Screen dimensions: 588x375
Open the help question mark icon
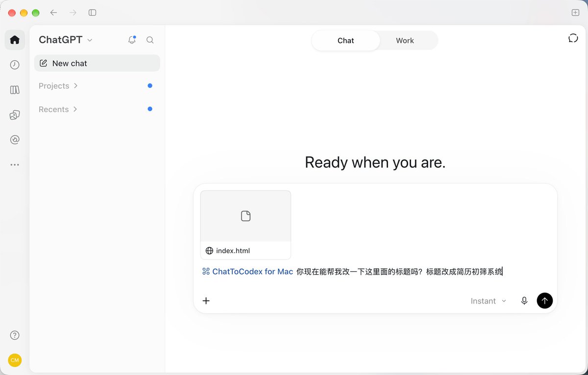pos(15,335)
